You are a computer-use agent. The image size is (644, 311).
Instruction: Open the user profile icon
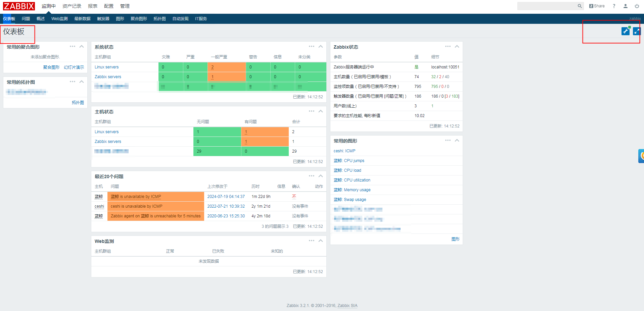point(625,6)
